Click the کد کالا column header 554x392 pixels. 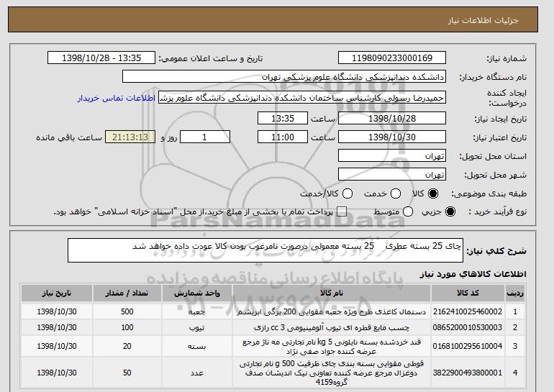click(468, 293)
